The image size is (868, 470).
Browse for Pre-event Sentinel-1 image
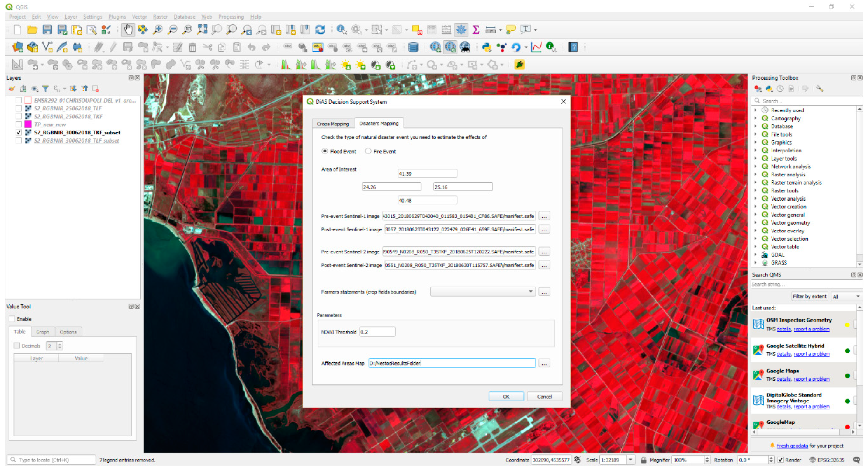(544, 216)
